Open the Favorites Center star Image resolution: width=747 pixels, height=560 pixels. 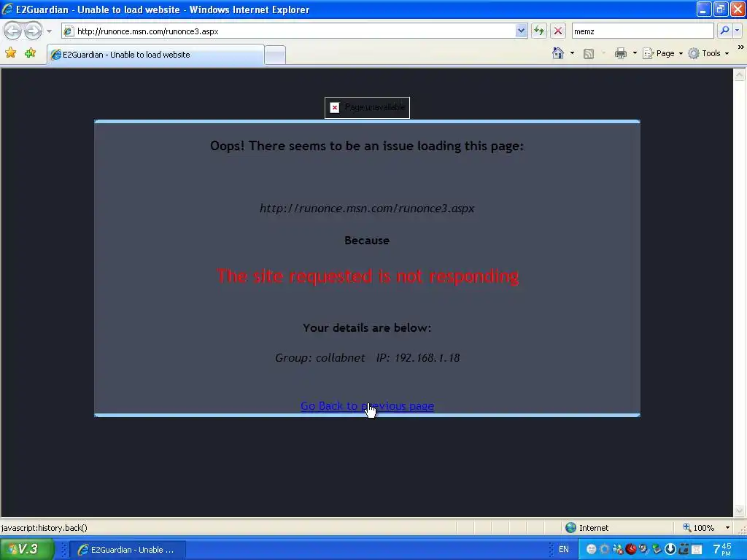pyautogui.click(x=10, y=52)
